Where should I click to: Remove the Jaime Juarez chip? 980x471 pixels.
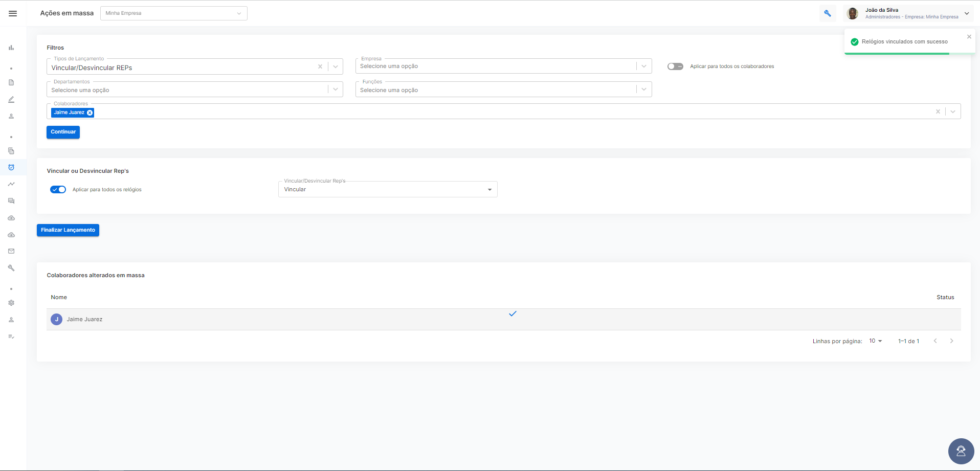point(90,113)
